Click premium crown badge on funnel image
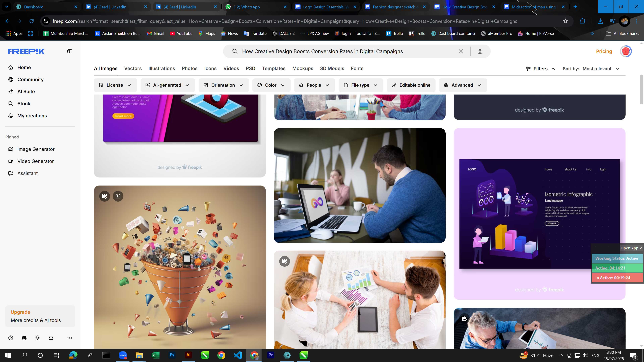Image resolution: width=644 pixels, height=362 pixels. (104, 196)
